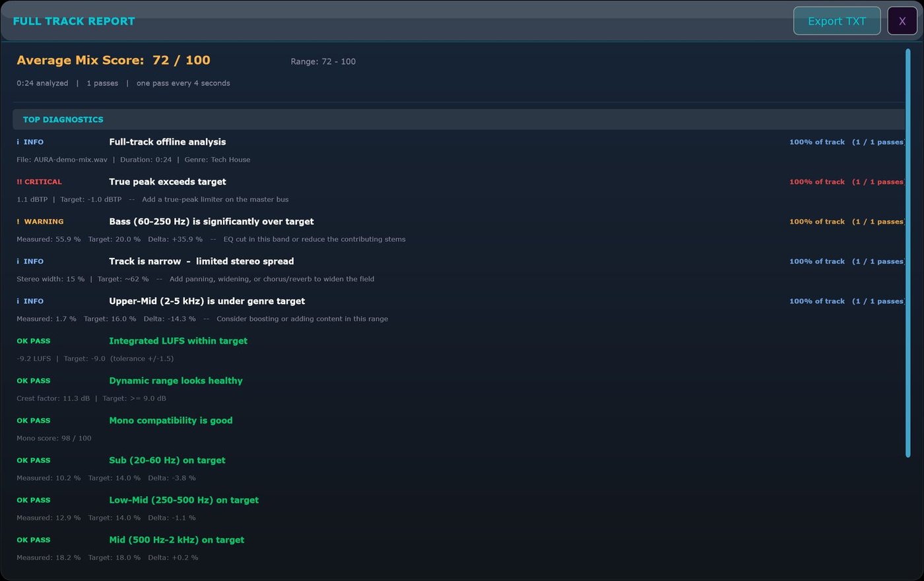Select 'Upper-Mid (2-5 kHz) is under genre target'
Image resolution: width=924 pixels, height=581 pixels.
pos(207,301)
